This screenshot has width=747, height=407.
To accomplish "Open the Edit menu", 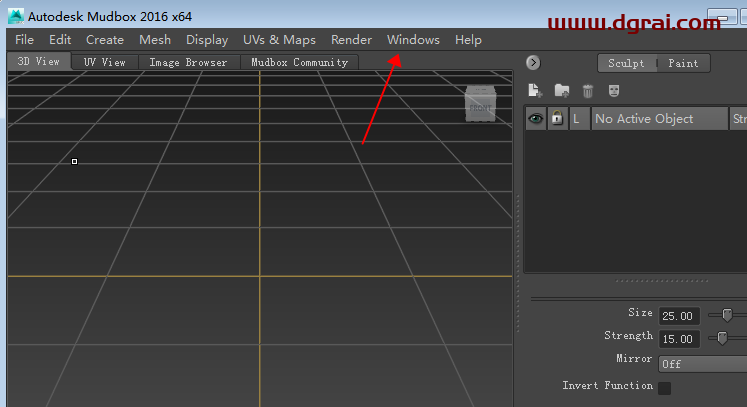I will coord(60,40).
